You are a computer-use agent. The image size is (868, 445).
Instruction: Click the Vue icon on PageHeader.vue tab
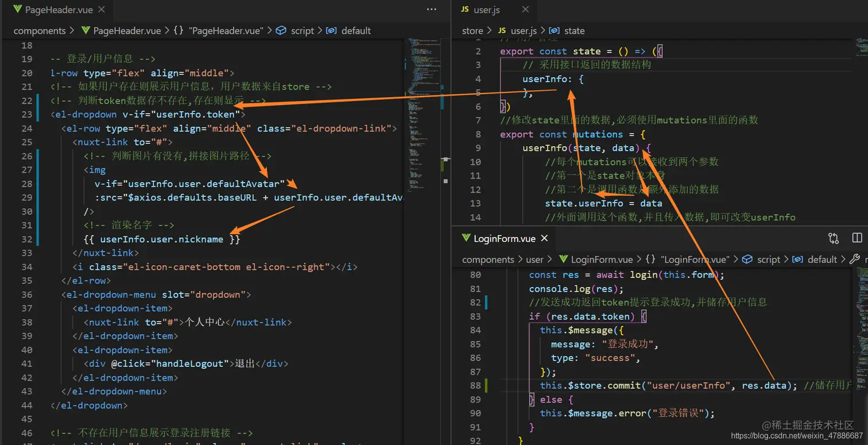tap(17, 10)
